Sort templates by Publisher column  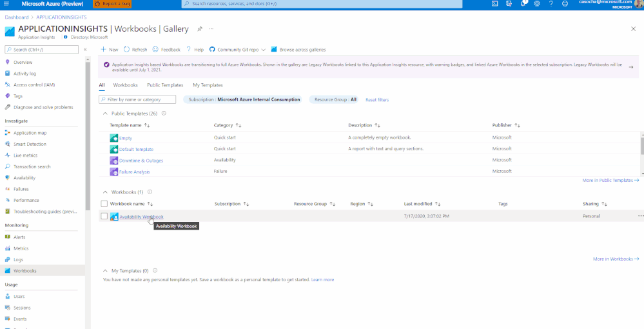506,125
